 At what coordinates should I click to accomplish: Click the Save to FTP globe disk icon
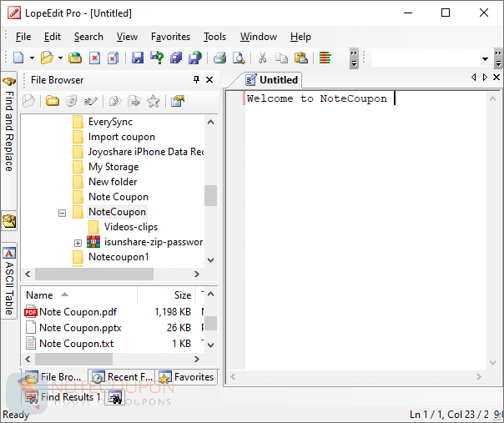coord(194,58)
